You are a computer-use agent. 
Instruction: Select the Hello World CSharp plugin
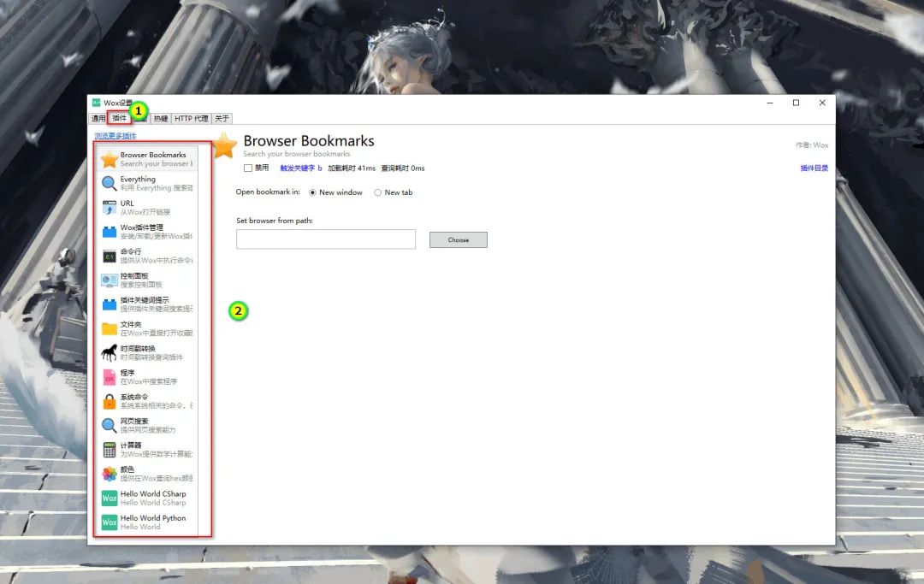pos(147,498)
